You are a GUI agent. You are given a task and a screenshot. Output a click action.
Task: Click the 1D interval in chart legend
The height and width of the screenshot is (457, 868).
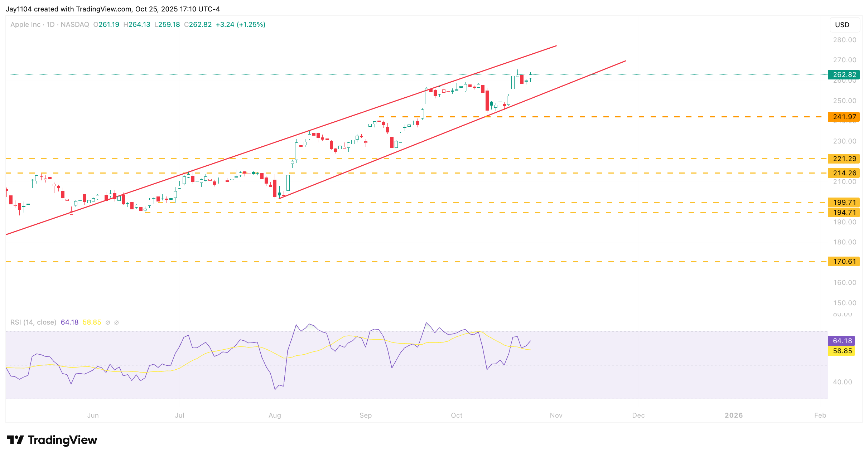(x=50, y=24)
